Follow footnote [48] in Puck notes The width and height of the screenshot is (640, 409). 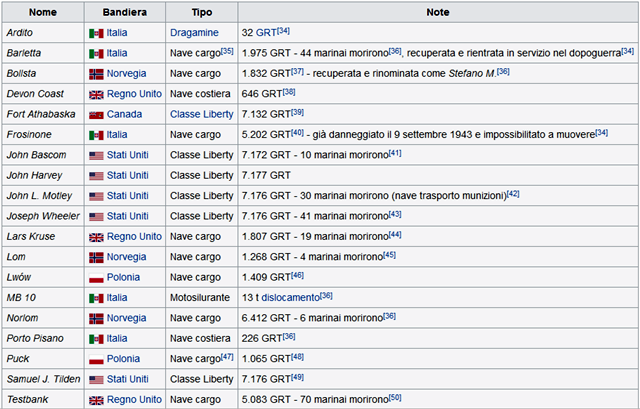[x=297, y=357]
